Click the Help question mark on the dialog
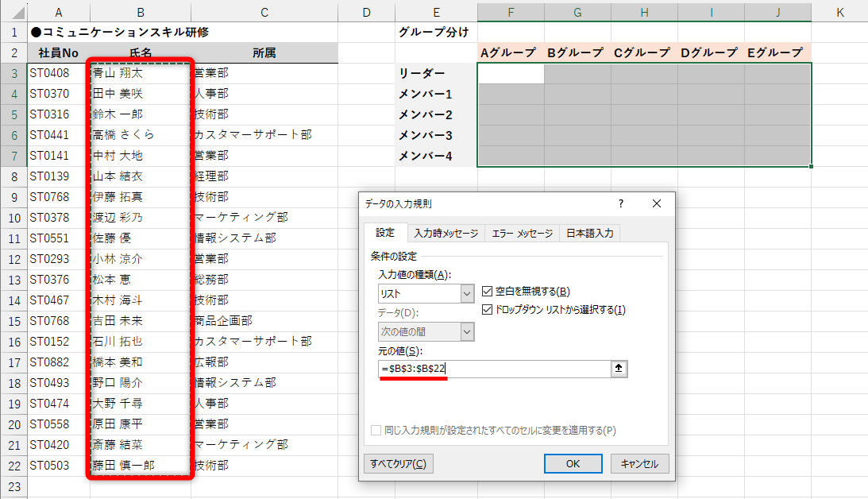 (620, 203)
